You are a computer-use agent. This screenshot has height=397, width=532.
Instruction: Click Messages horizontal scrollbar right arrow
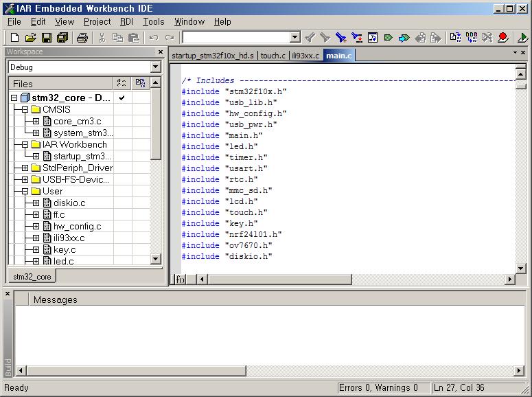(519, 370)
